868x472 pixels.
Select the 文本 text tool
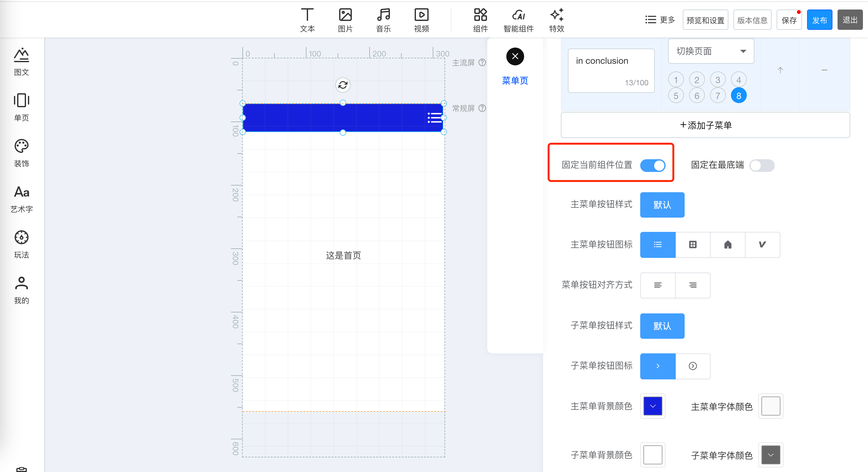click(x=307, y=20)
